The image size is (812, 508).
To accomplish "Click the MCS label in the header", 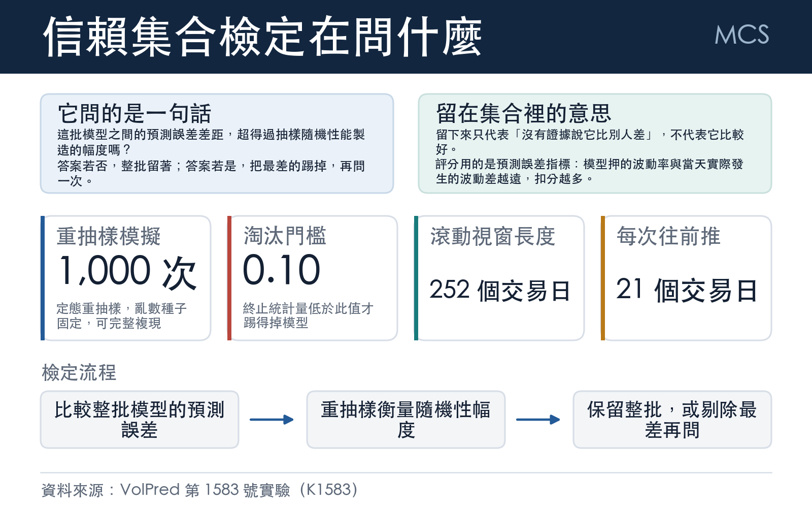I will (741, 35).
